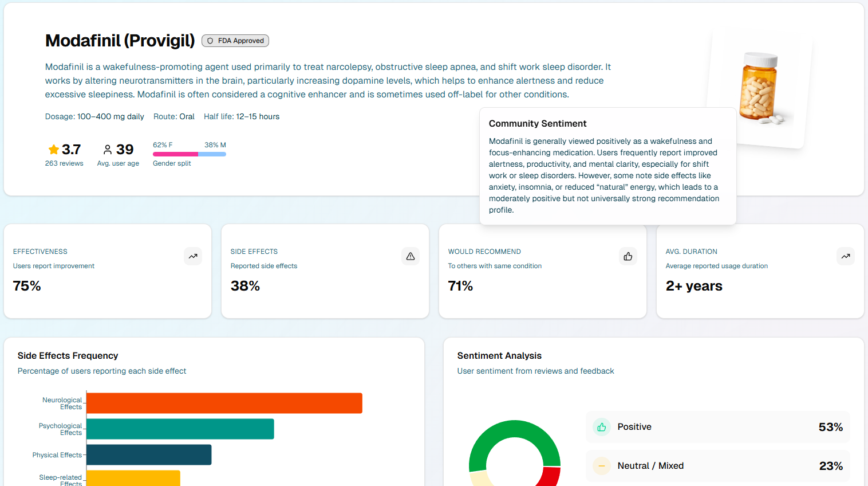Open the 263 reviews link
868x486 pixels.
(64, 163)
